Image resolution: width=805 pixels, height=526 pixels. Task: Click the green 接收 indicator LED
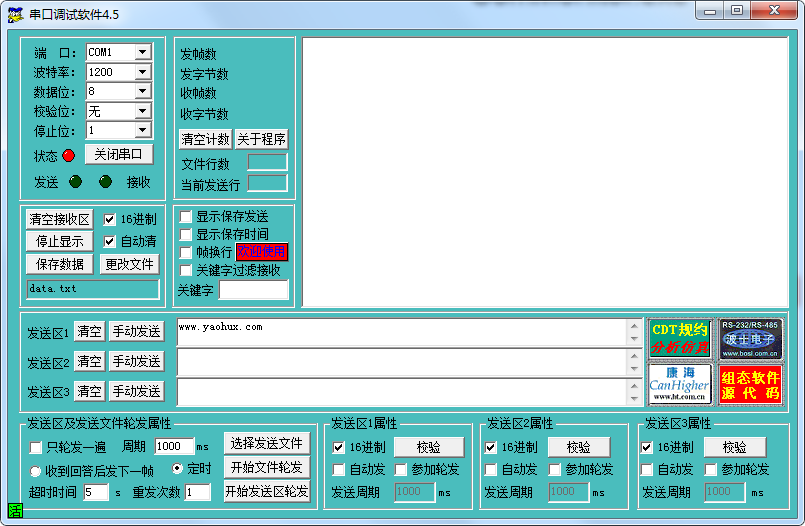(105, 182)
